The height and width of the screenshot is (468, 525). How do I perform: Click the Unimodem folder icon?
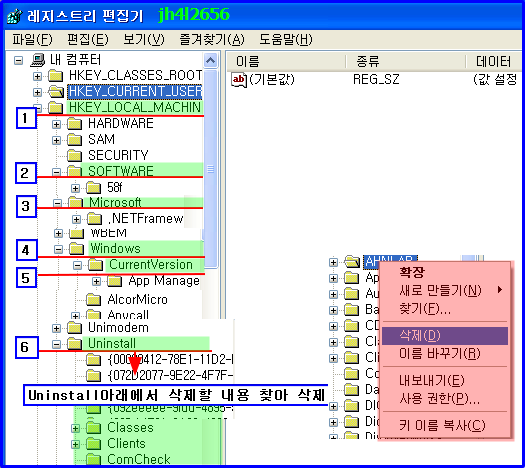click(x=75, y=328)
